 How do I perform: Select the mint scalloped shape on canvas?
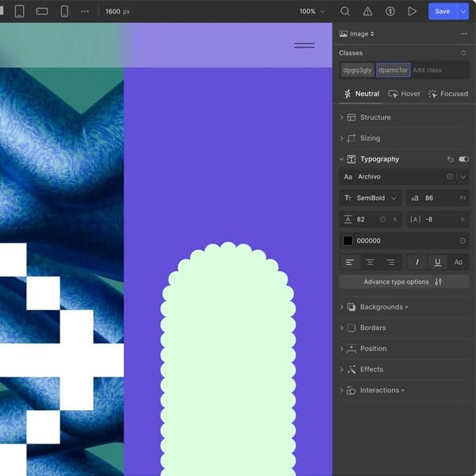[228, 359]
